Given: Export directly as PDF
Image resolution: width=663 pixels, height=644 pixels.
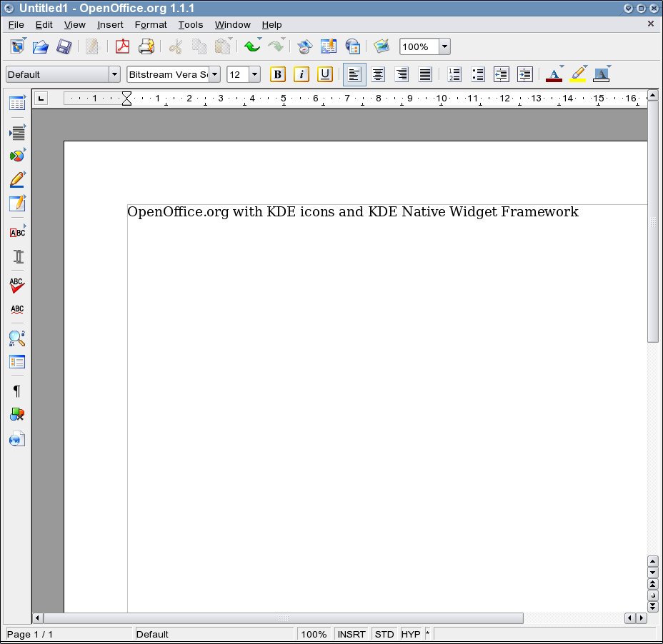Looking at the screenshot, I should click(123, 46).
